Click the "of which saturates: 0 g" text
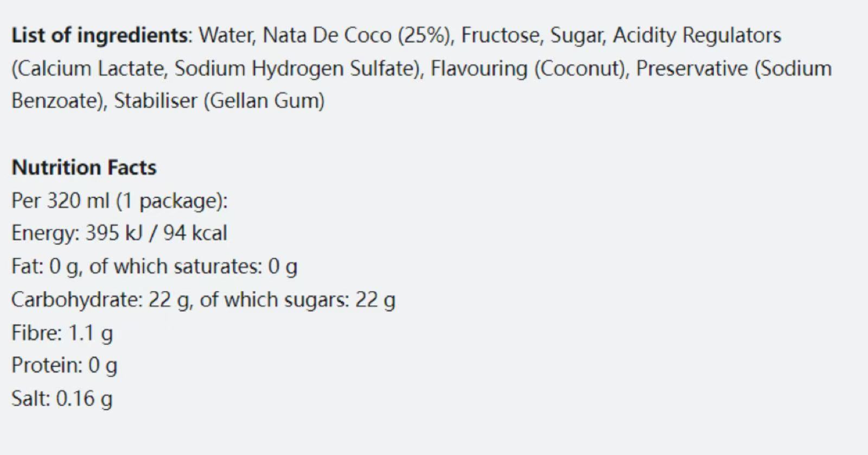This screenshot has height=455, width=868. click(x=193, y=267)
